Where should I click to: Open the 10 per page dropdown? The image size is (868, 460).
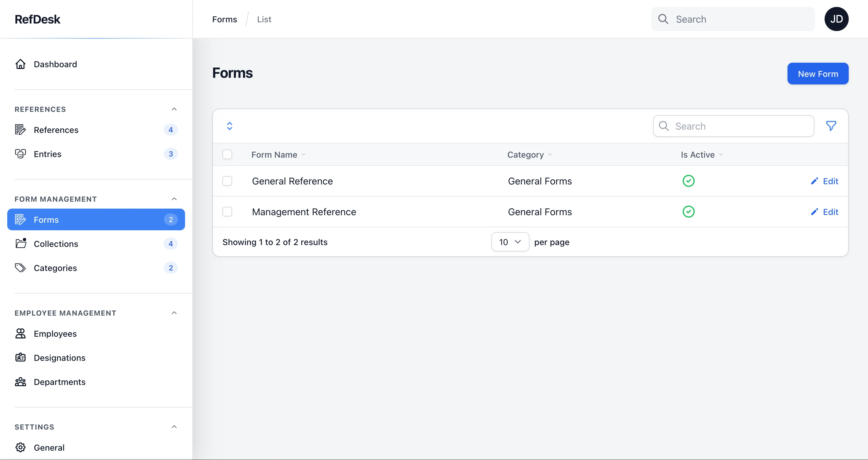pos(510,242)
